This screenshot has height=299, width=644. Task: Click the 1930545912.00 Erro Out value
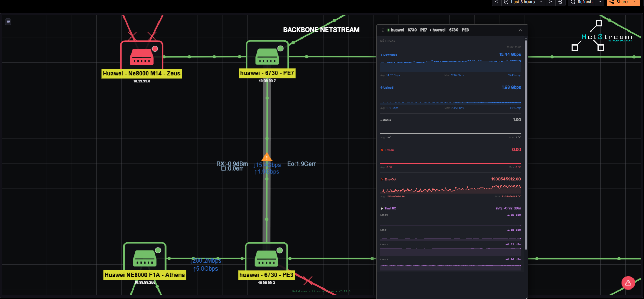506,179
